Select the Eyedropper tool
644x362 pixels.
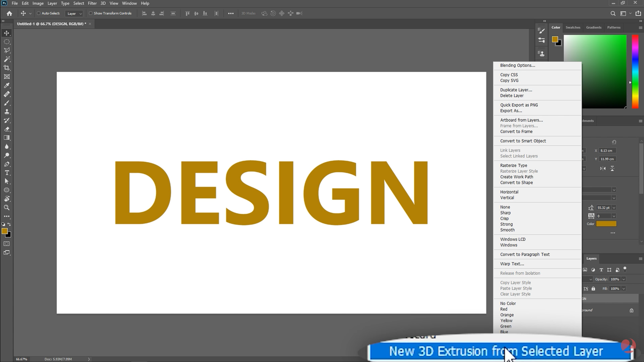[7, 86]
